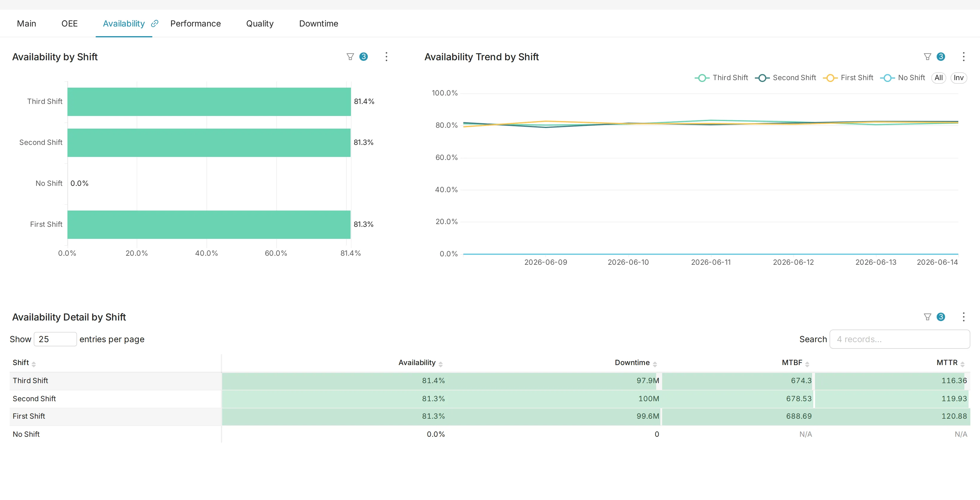Copy link icon beside Availability tab
This screenshot has width=980, height=500.
click(x=154, y=23)
